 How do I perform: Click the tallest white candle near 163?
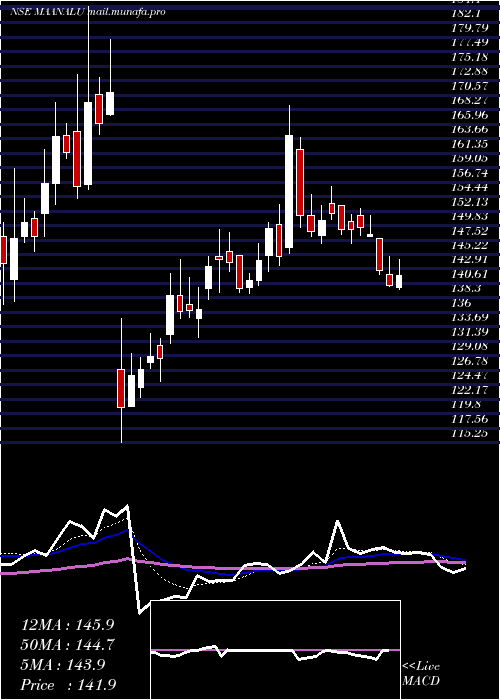289,192
